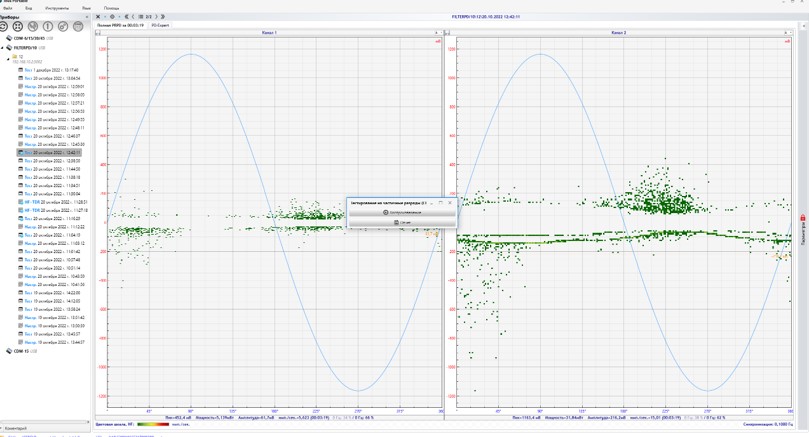This screenshot has width=809, height=437.
Task: Click the calendar icon in devices toolbar
Action: click(x=78, y=26)
